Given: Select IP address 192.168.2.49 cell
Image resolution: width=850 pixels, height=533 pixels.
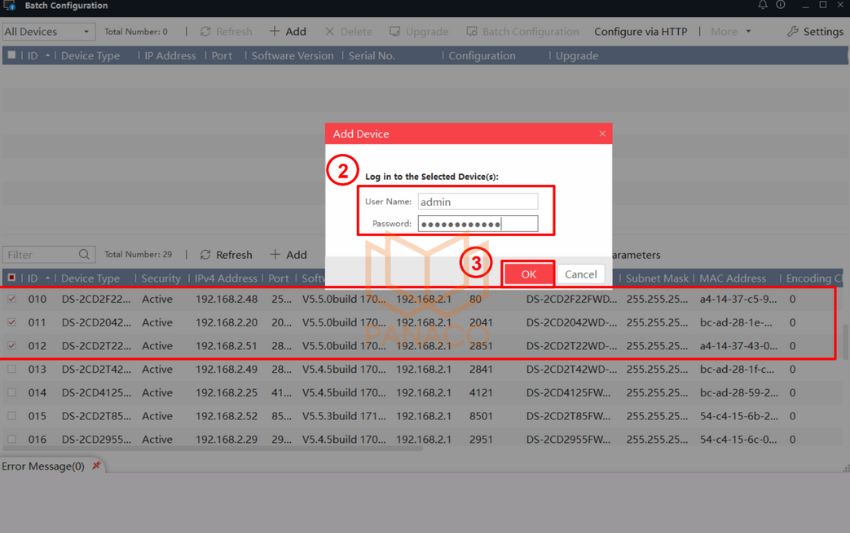Looking at the screenshot, I should pyautogui.click(x=227, y=369).
